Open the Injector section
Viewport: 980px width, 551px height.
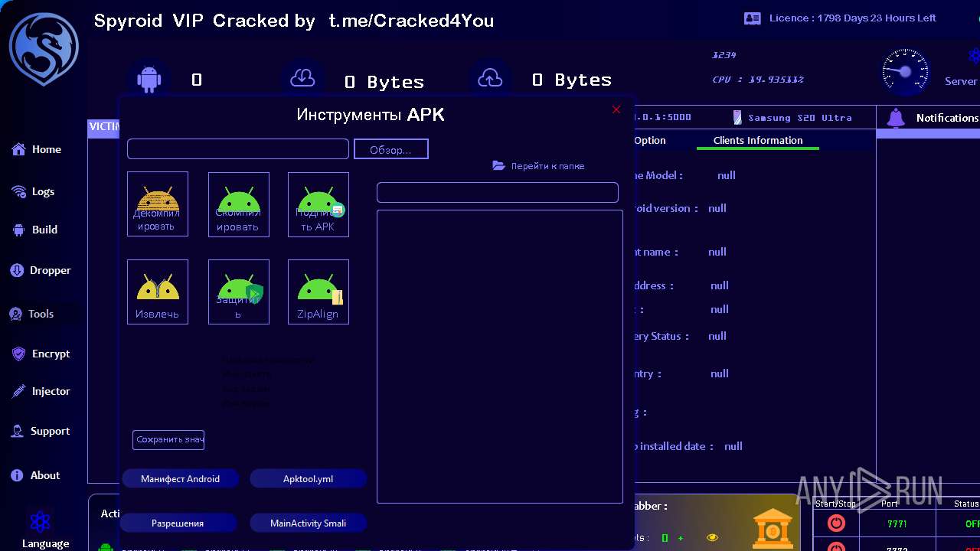coord(41,391)
